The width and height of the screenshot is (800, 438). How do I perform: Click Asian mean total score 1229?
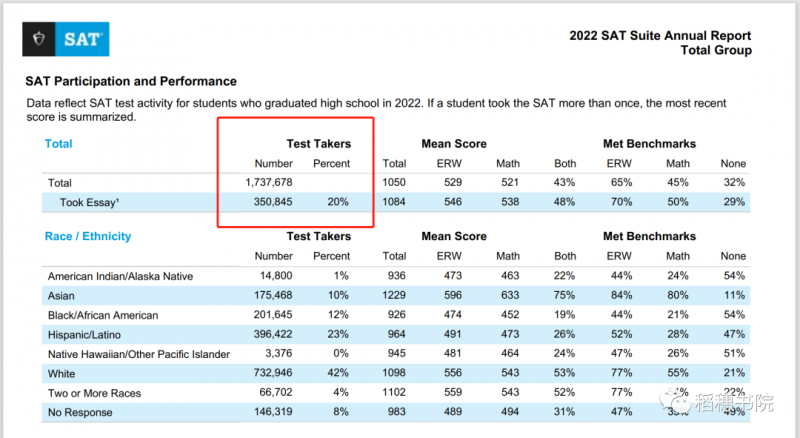(394, 295)
